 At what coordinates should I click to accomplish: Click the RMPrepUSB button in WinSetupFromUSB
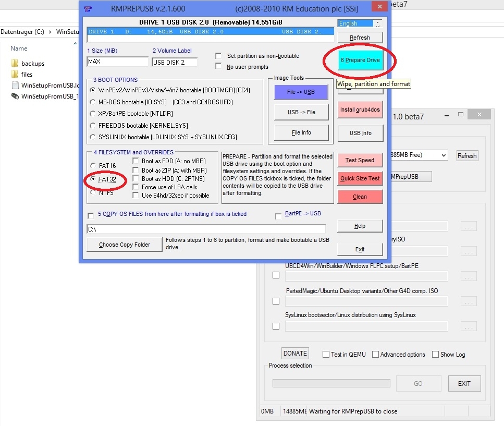point(411,177)
